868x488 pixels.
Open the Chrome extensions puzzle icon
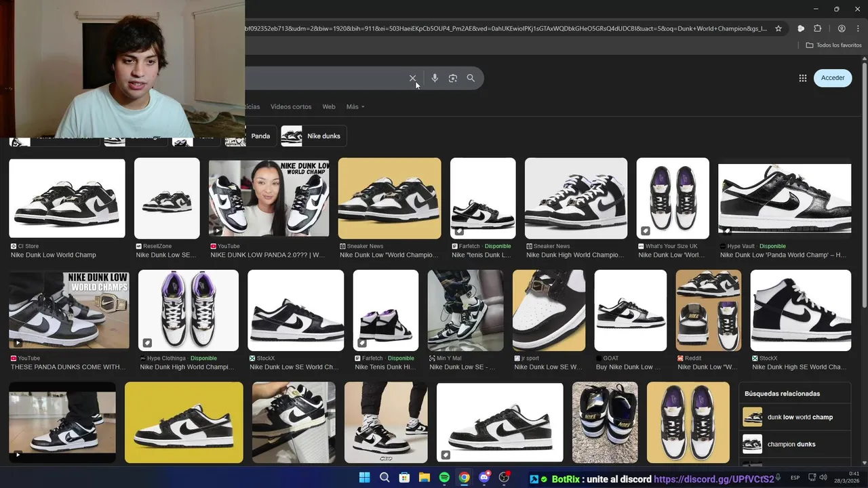click(x=817, y=28)
